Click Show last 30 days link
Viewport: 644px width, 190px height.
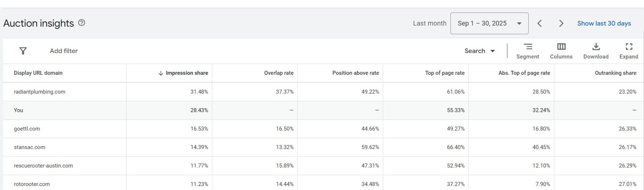(604, 23)
